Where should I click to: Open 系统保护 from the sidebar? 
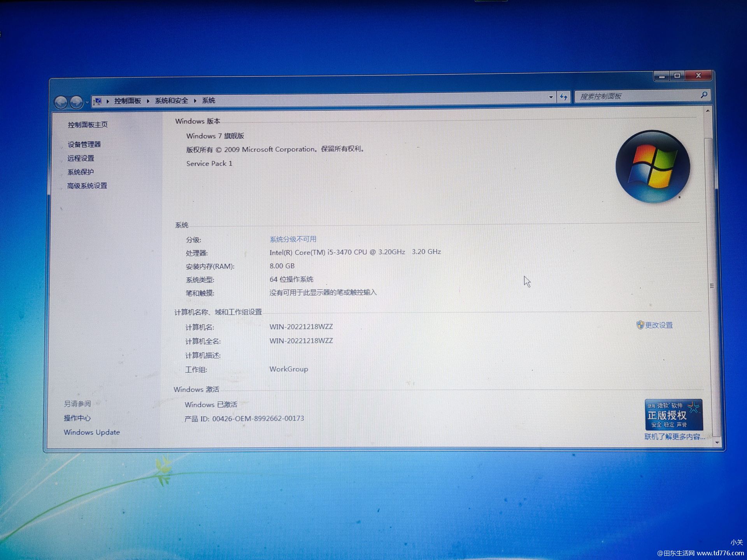tap(81, 172)
